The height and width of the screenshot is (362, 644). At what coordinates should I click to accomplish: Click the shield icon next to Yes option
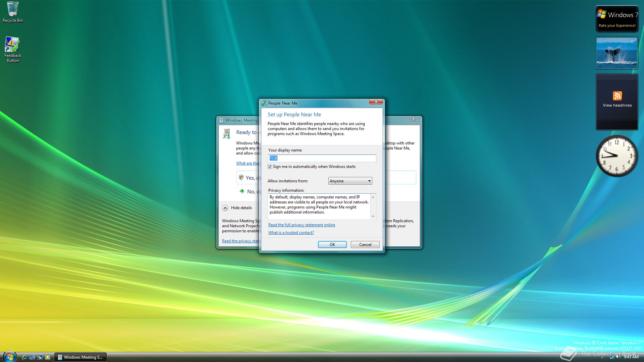coord(241,177)
